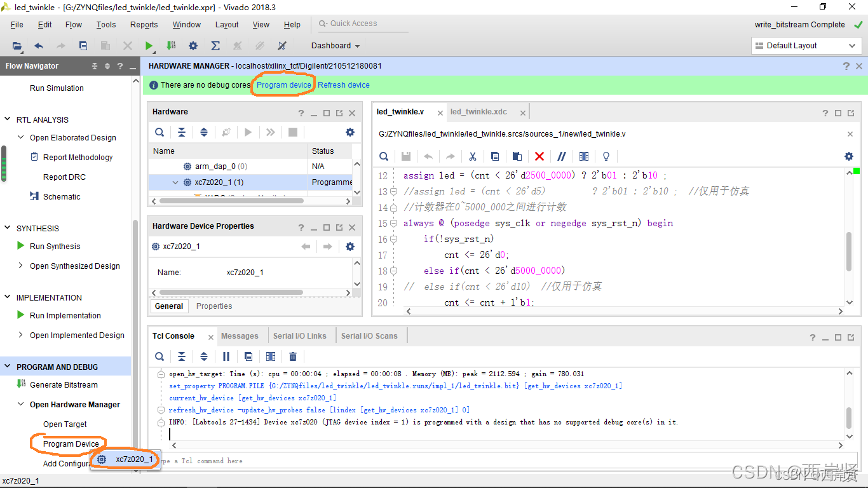This screenshot has width=868, height=488.
Task: Search in the Hardware panel
Action: [159, 132]
